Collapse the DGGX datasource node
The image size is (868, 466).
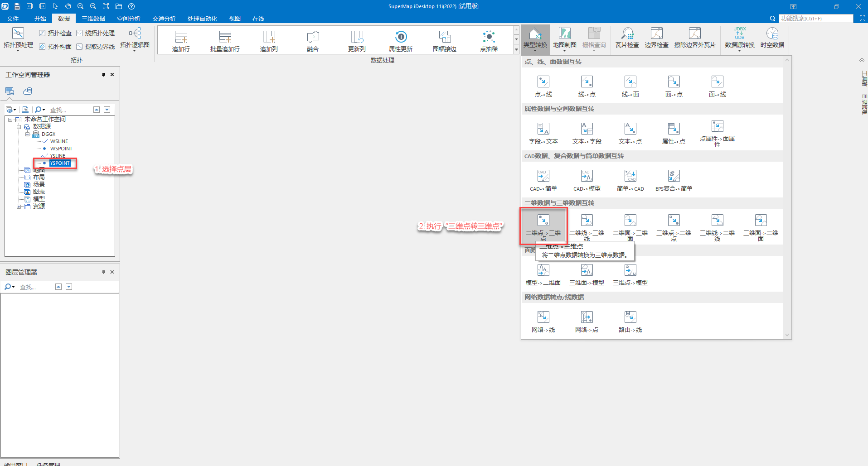click(28, 134)
